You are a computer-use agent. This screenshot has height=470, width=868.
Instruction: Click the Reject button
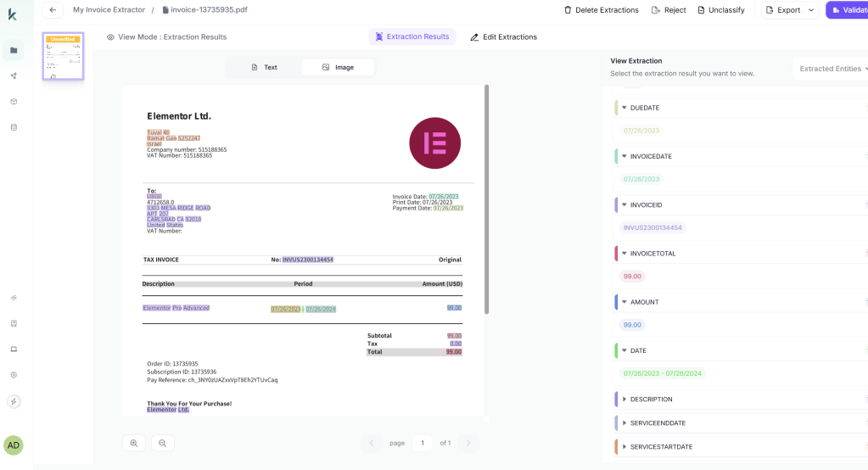669,10
